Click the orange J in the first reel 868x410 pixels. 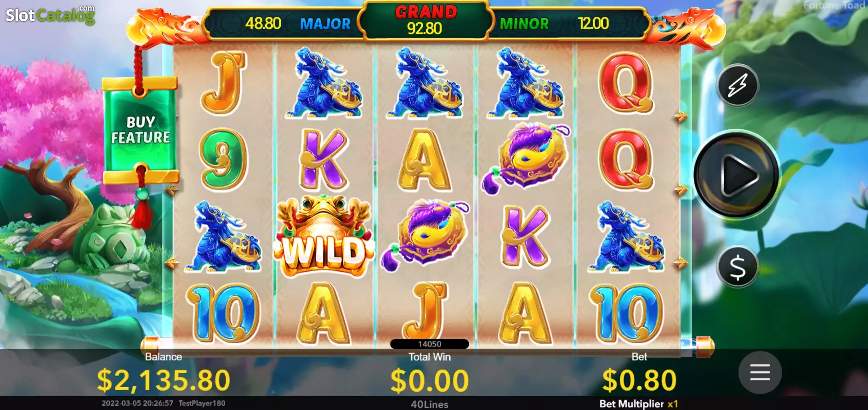click(x=223, y=82)
